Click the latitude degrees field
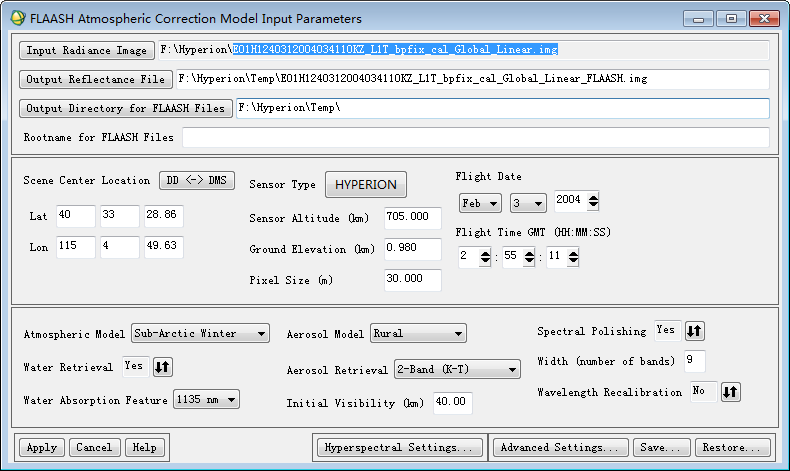The width and height of the screenshot is (790, 471). tap(76, 216)
